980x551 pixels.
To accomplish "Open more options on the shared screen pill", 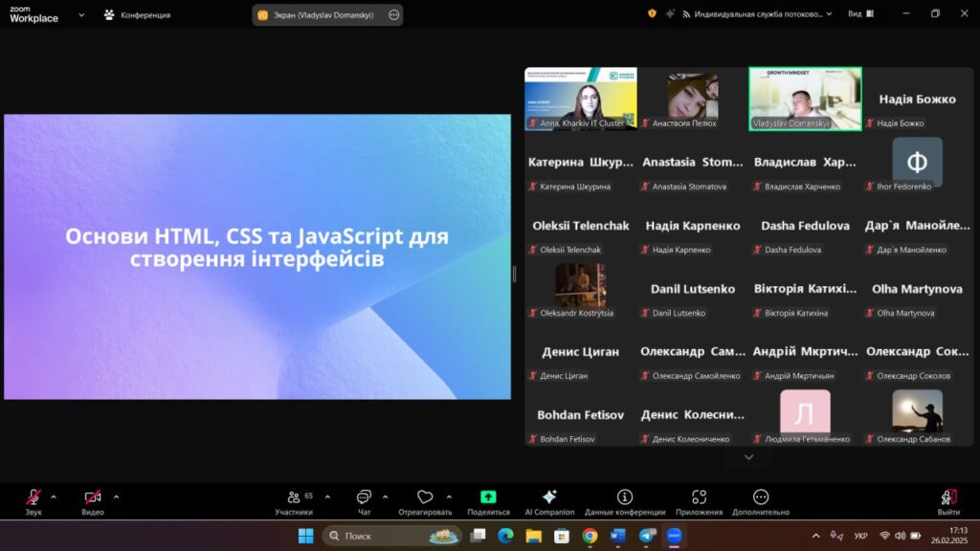I will (393, 15).
